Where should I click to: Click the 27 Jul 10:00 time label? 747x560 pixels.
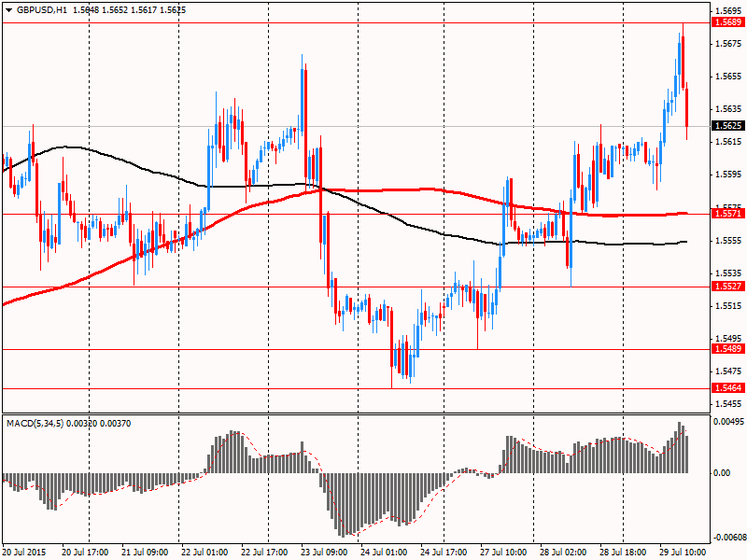coord(504,553)
